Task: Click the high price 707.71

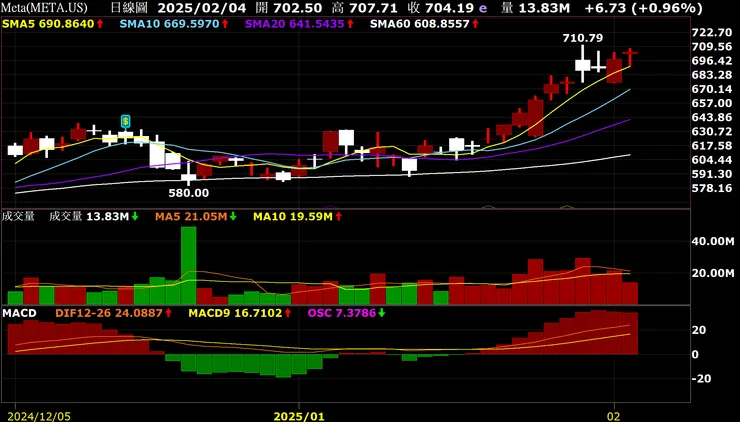Action: pyautogui.click(x=375, y=8)
